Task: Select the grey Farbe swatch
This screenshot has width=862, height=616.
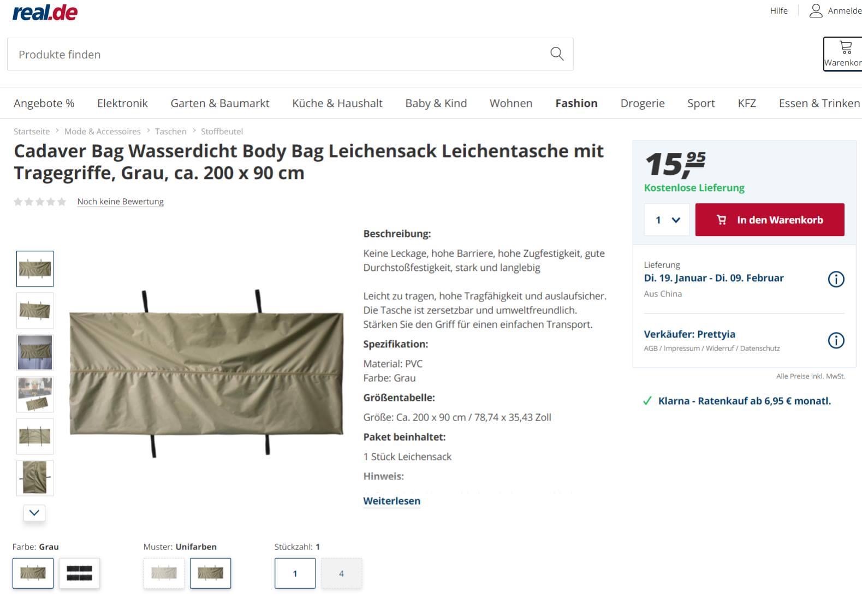Action: click(x=33, y=573)
